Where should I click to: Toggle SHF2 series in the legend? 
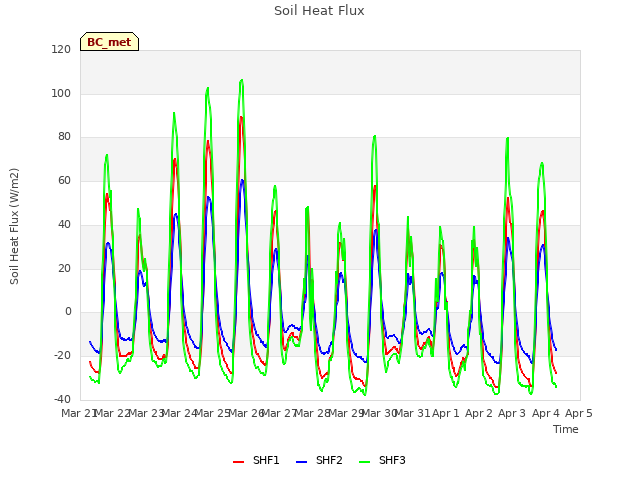pyautogui.click(x=319, y=460)
